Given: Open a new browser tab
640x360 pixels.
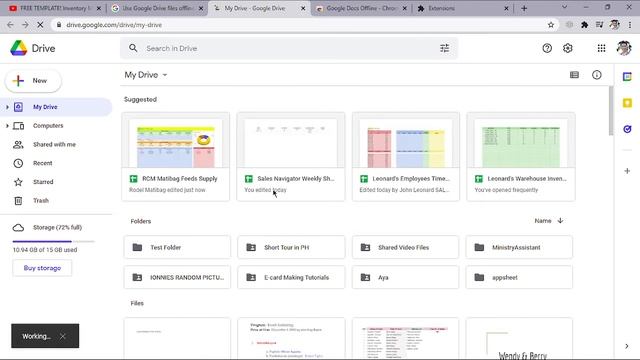Looking at the screenshot, I should (524, 8).
